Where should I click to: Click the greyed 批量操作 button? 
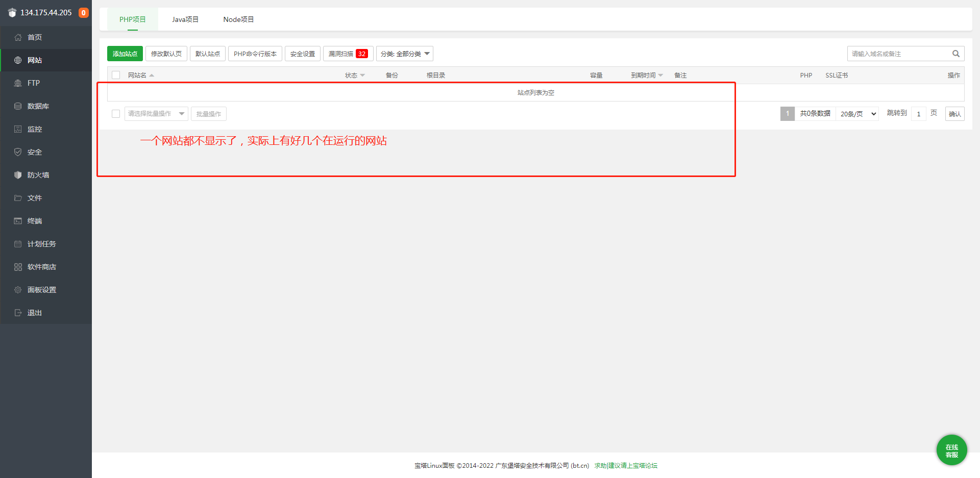coord(209,114)
